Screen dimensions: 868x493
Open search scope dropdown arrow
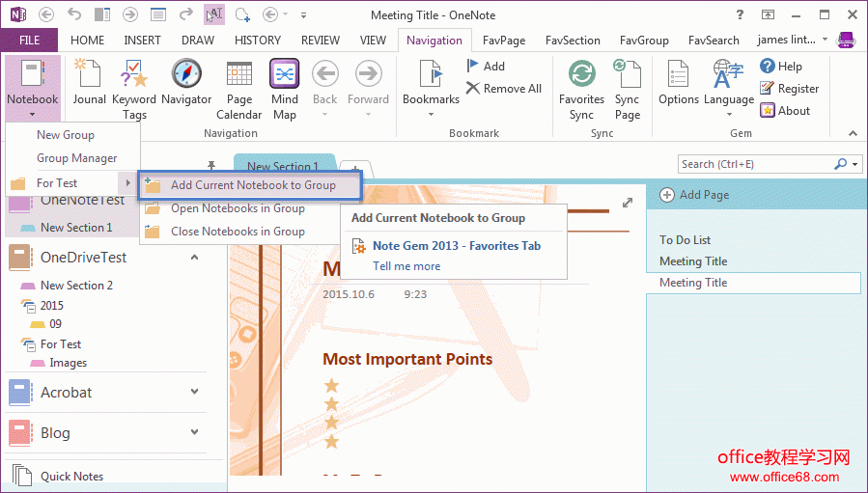click(x=855, y=164)
